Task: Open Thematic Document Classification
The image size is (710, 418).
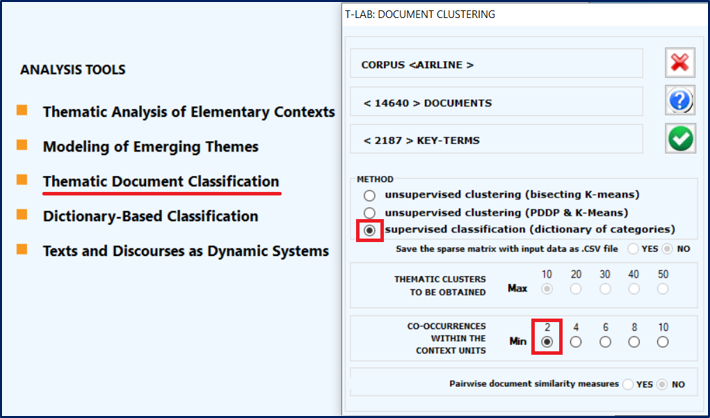Action: 161,181
